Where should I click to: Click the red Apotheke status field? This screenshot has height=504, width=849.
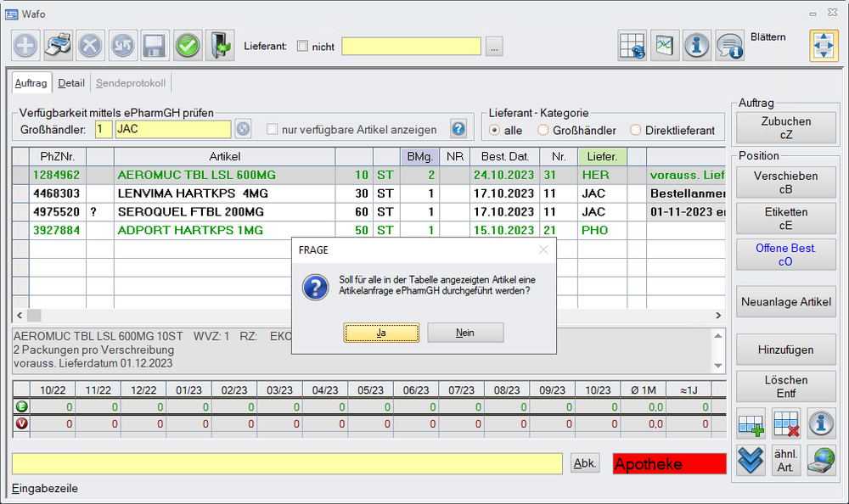(x=669, y=464)
